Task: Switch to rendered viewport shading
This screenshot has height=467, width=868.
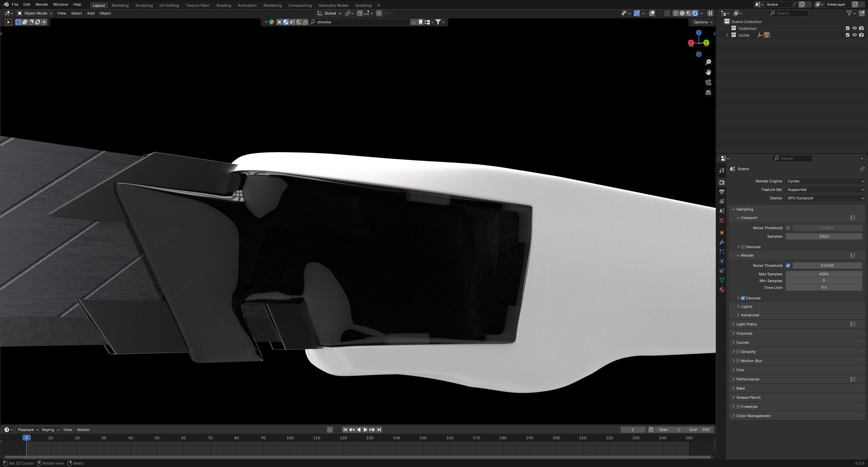Action: (x=695, y=13)
